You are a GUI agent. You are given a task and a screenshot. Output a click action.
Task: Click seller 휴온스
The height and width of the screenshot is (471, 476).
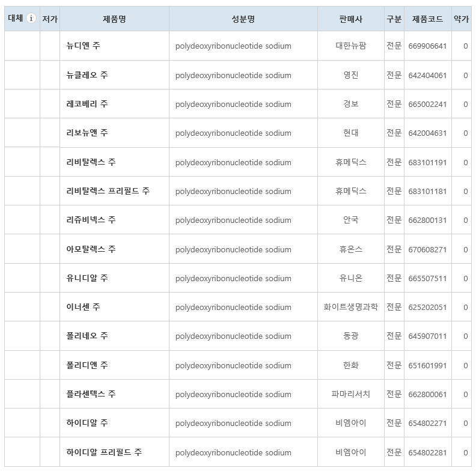(x=350, y=249)
